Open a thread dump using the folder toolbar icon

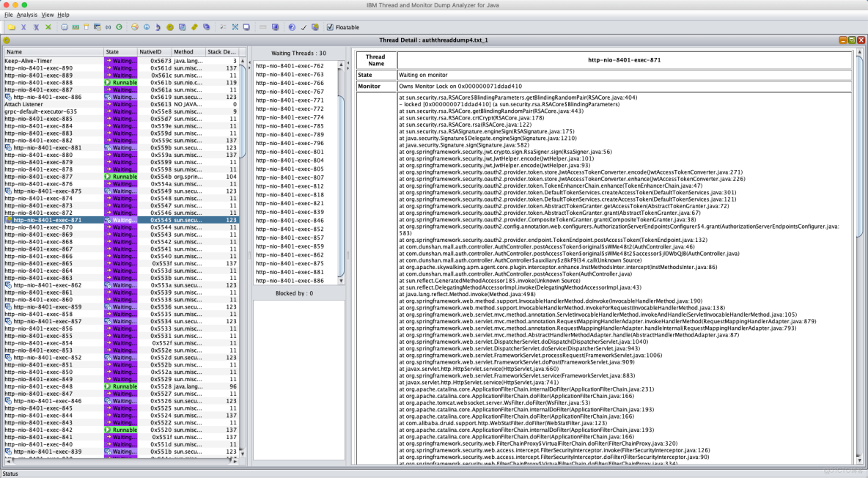pyautogui.click(x=11, y=27)
